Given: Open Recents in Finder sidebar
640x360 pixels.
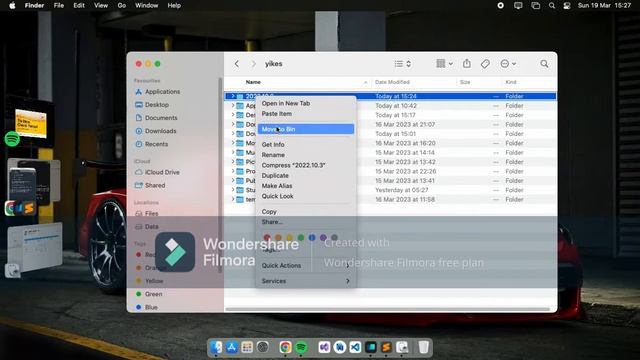Looking at the screenshot, I should tap(151, 144).
